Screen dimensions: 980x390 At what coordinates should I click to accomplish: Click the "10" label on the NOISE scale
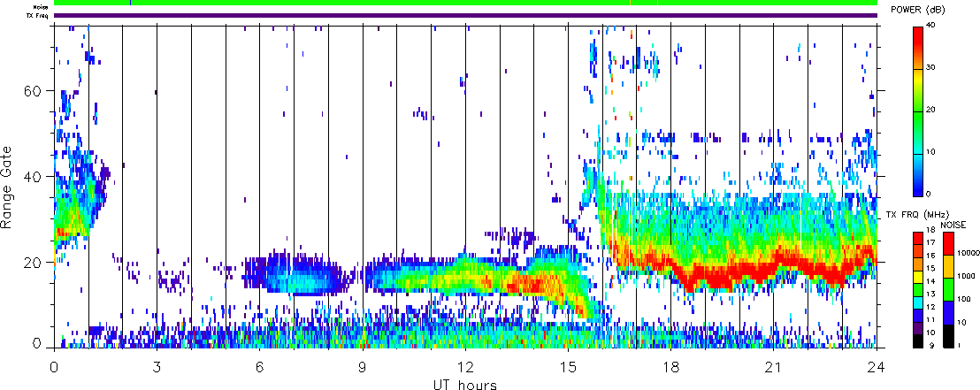tap(962, 323)
